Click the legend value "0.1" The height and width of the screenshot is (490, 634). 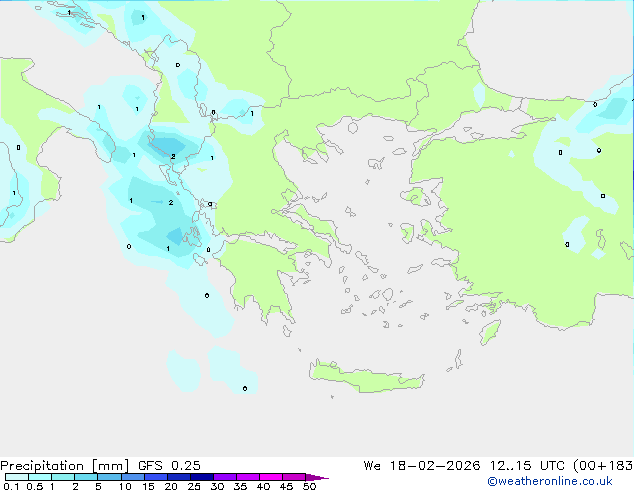11,486
